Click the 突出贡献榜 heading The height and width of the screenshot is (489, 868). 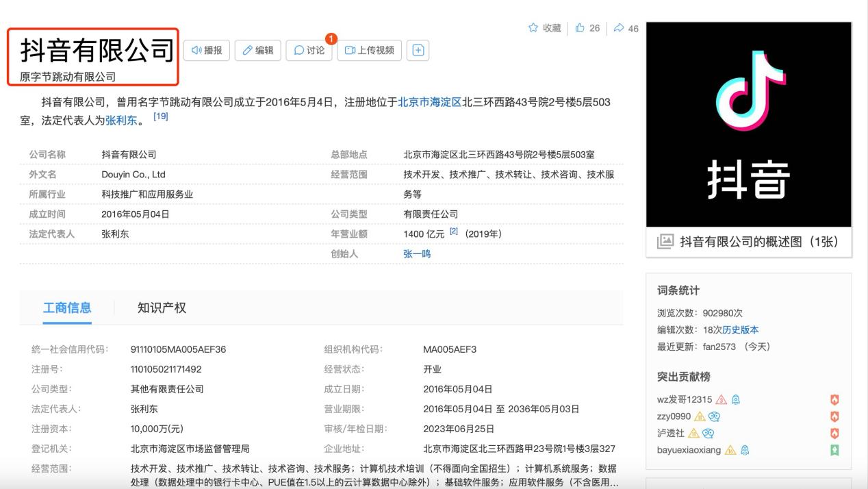(x=684, y=377)
